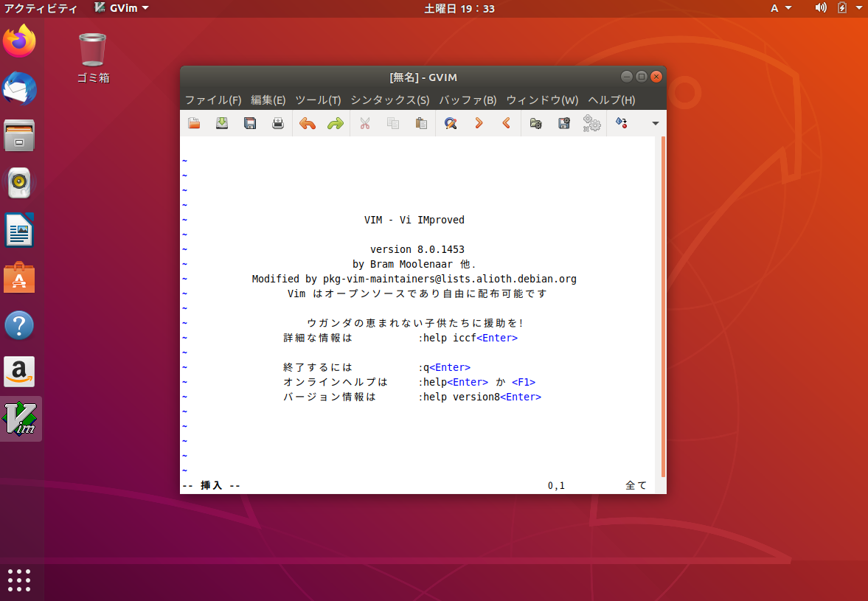Load a session with the folder-gear icon

click(x=536, y=123)
